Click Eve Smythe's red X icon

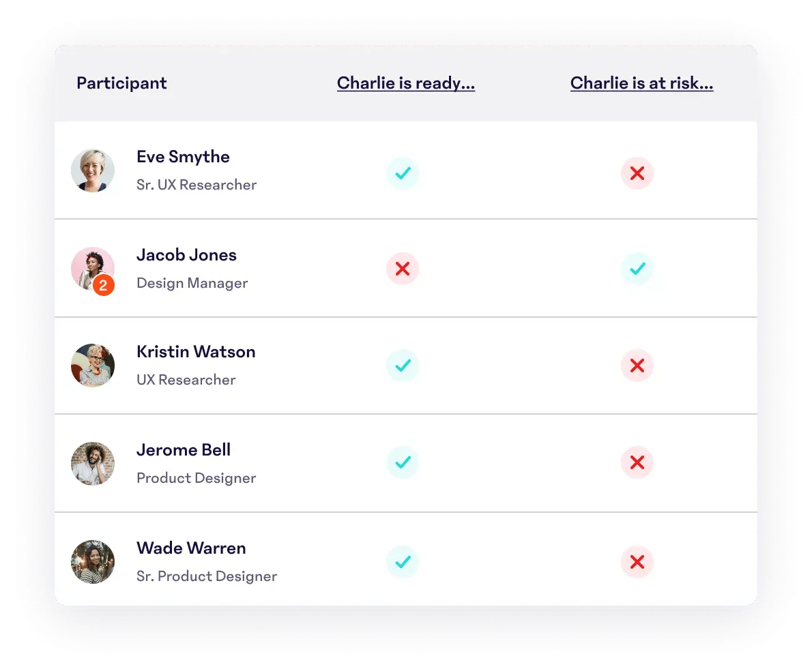[x=637, y=173]
